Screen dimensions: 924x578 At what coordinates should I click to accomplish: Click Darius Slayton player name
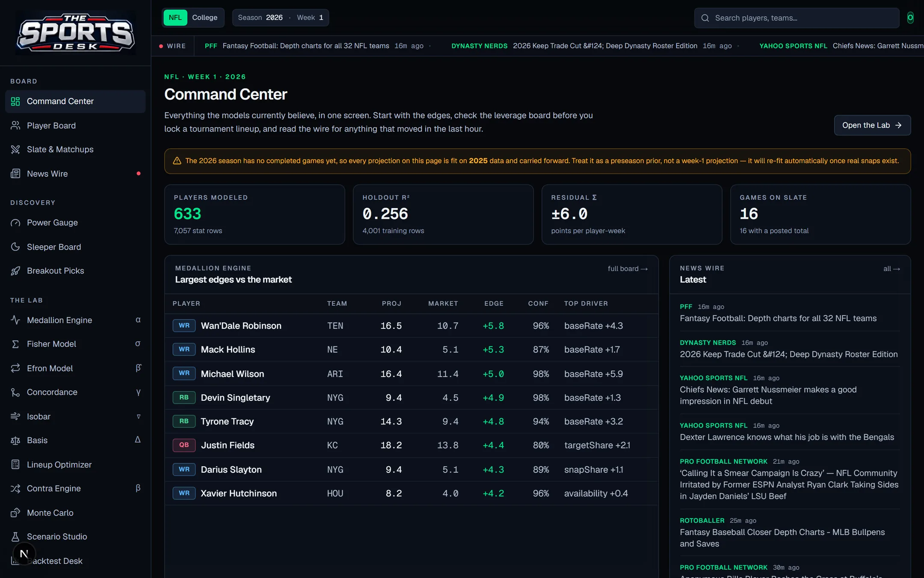tap(231, 470)
